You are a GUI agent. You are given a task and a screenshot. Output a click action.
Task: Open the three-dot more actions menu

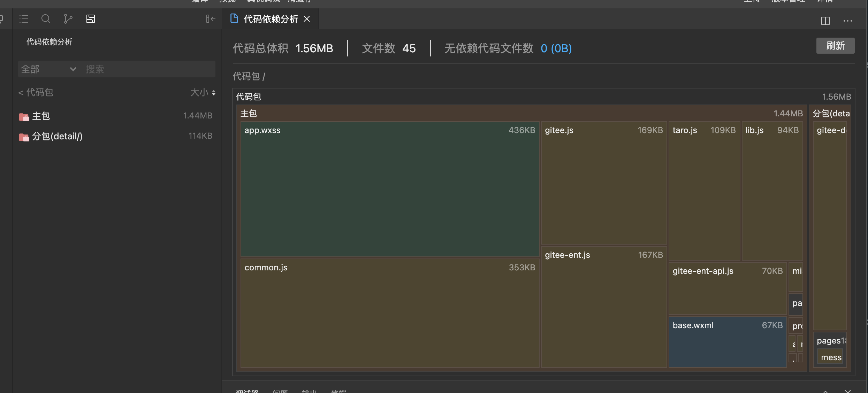coord(847,21)
